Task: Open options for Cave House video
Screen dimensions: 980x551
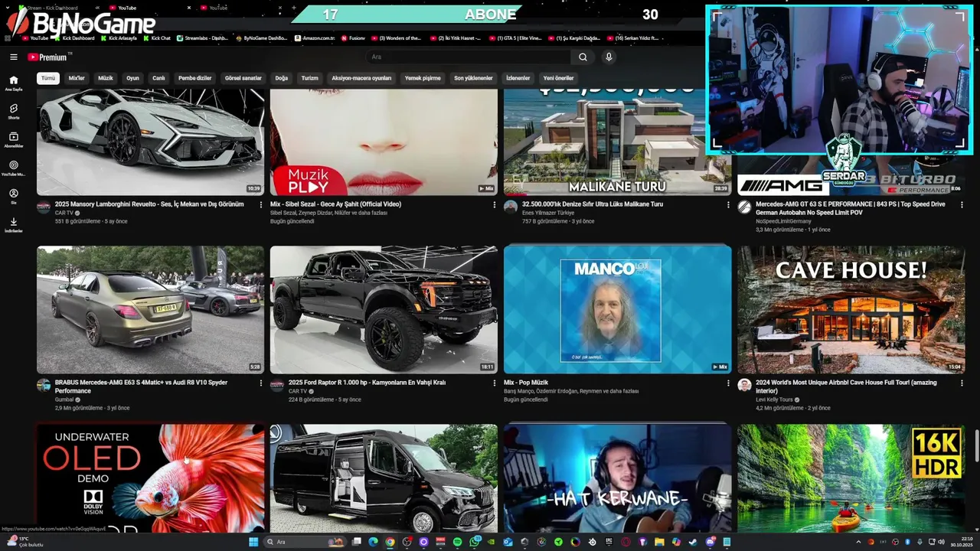Action: [x=961, y=383]
